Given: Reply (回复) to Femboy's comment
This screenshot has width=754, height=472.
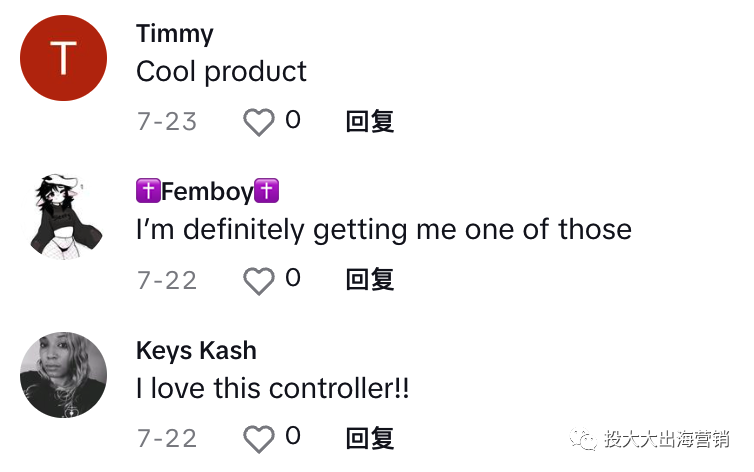Looking at the screenshot, I should pos(370,280).
